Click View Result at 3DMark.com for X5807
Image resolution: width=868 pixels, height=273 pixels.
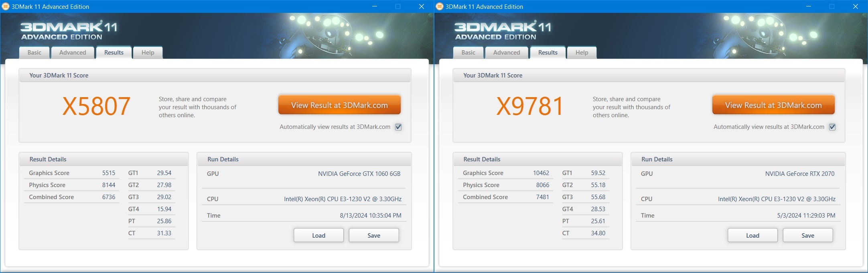click(x=339, y=105)
